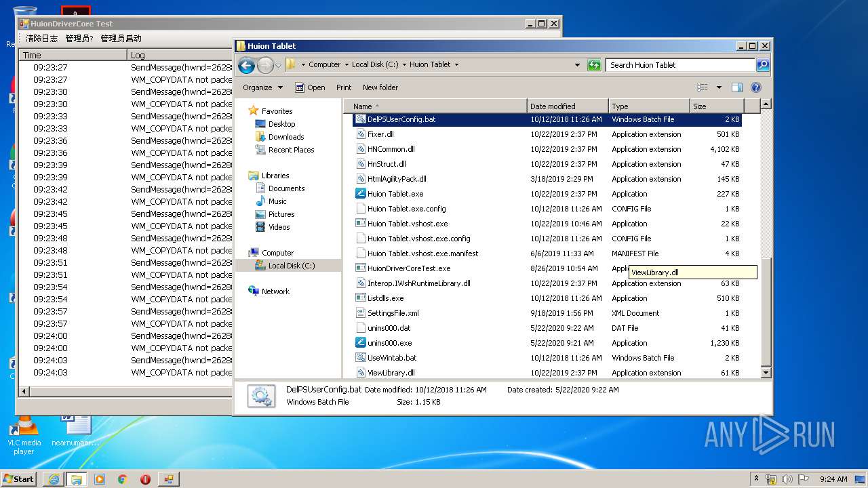
Task: Open Internet Explorer in taskbar
Action: tap(54, 479)
